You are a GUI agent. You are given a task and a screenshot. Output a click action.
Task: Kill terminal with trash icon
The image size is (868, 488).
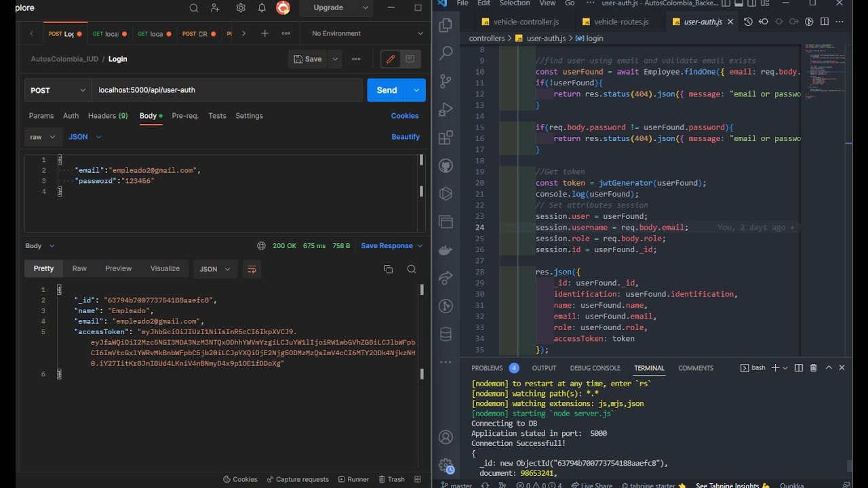pos(814,368)
